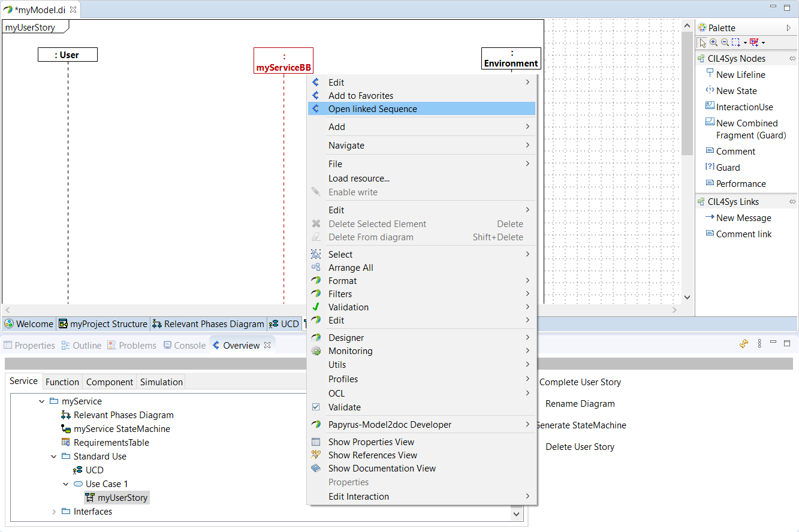
Task: Switch to the Function tab
Action: (62, 382)
